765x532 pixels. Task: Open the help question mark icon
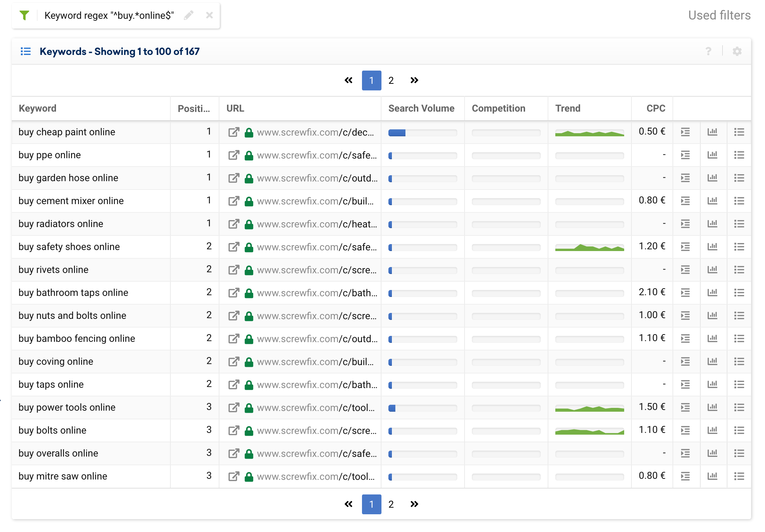point(708,51)
